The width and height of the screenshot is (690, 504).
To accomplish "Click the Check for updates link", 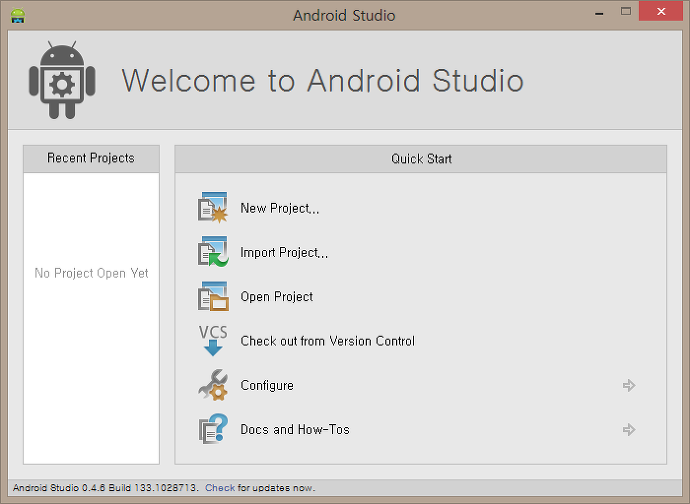I will click(x=220, y=488).
